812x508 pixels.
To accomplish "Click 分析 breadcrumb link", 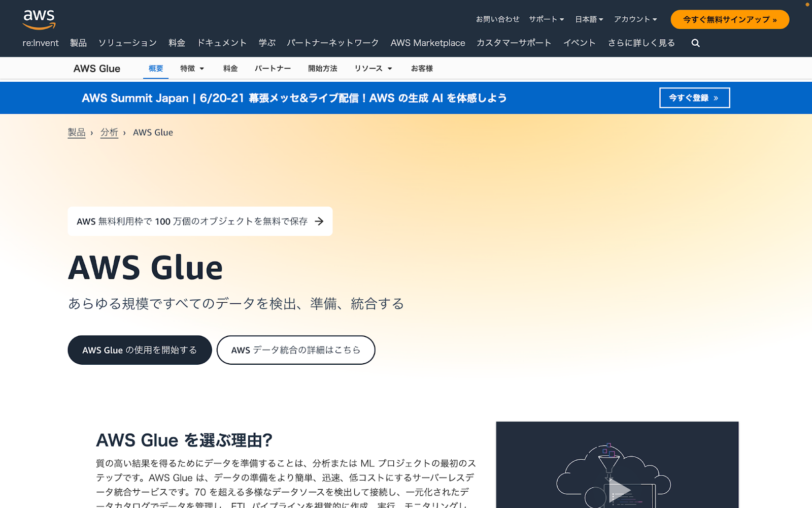I will 109,133.
